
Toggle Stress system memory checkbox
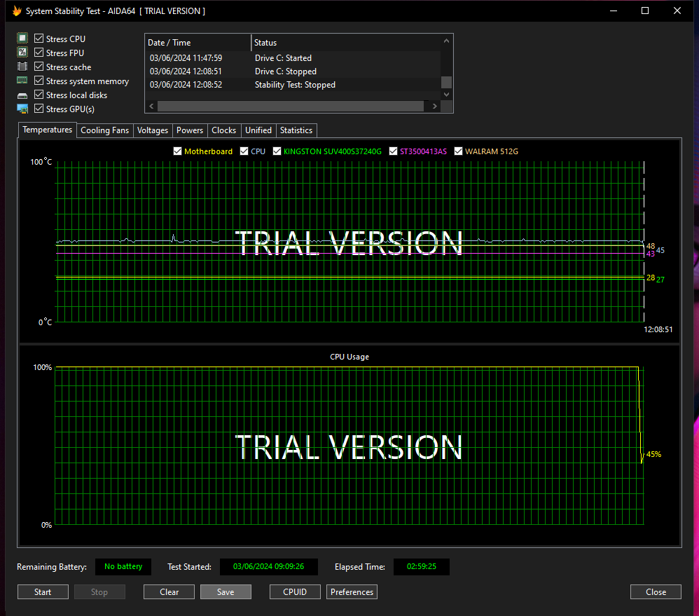click(x=39, y=81)
